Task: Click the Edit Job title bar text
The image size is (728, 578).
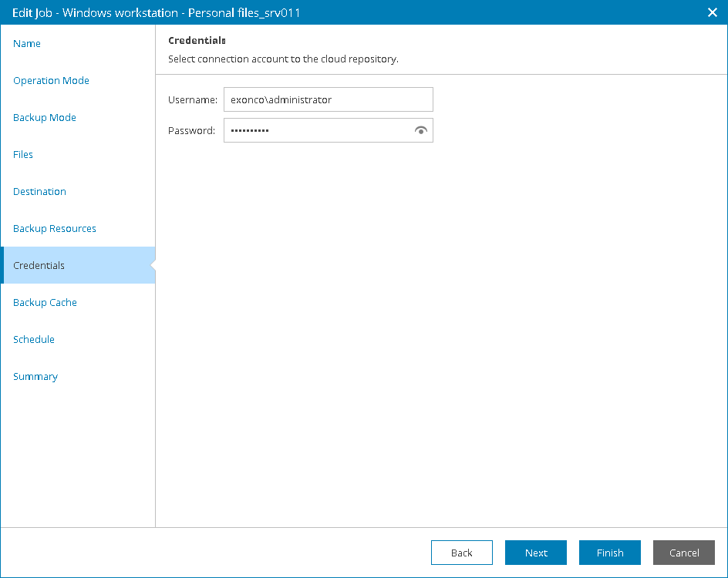Action: pos(156,12)
